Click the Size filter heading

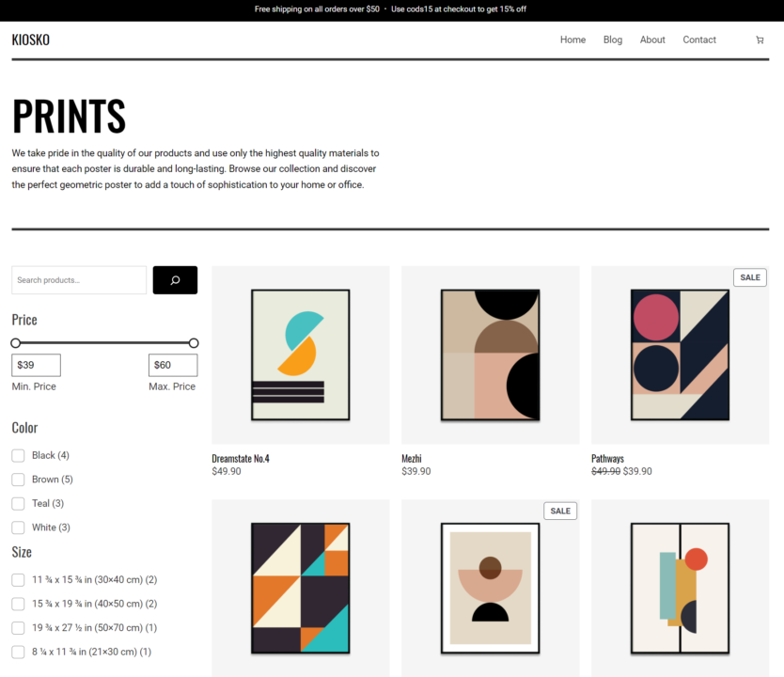click(x=22, y=552)
